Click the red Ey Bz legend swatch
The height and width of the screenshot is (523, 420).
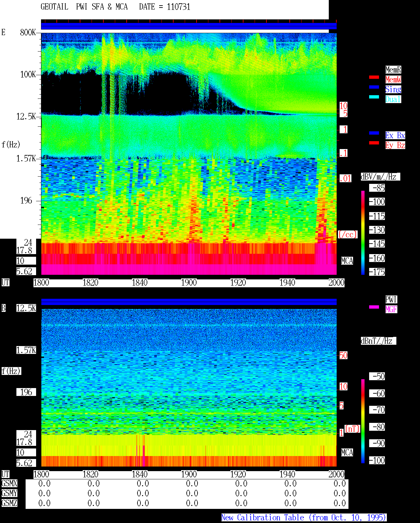(x=374, y=143)
